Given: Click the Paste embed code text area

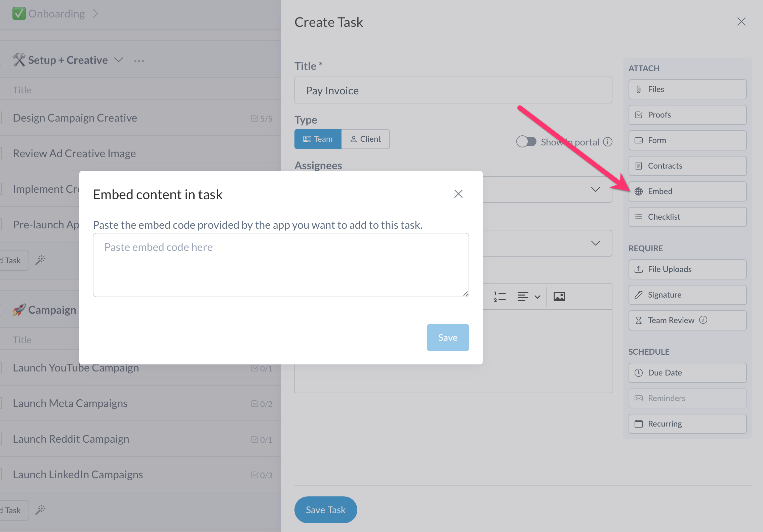Looking at the screenshot, I should click(x=281, y=265).
